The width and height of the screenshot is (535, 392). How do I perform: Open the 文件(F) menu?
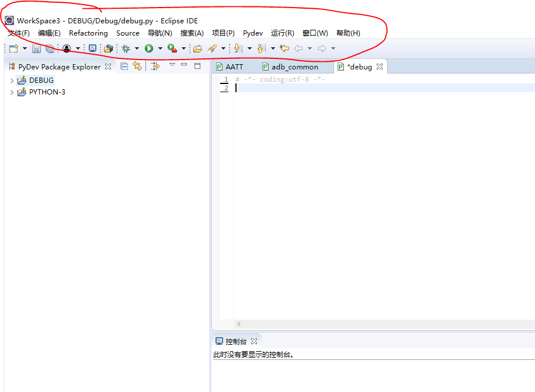(19, 33)
